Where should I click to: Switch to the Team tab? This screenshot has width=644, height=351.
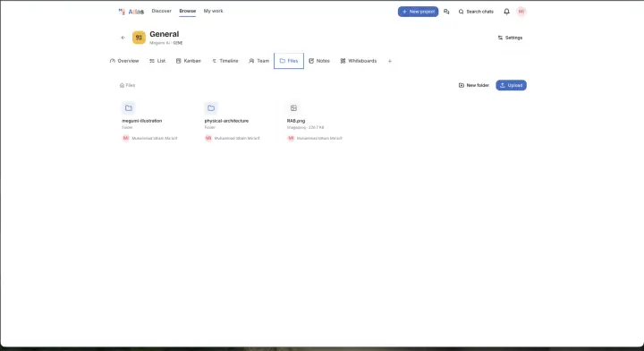pyautogui.click(x=259, y=61)
